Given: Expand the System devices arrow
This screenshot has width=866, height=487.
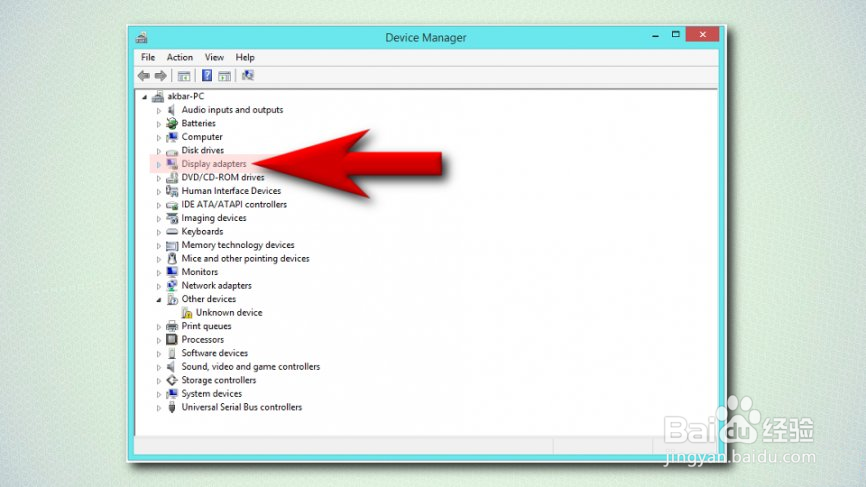Looking at the screenshot, I should click(159, 395).
